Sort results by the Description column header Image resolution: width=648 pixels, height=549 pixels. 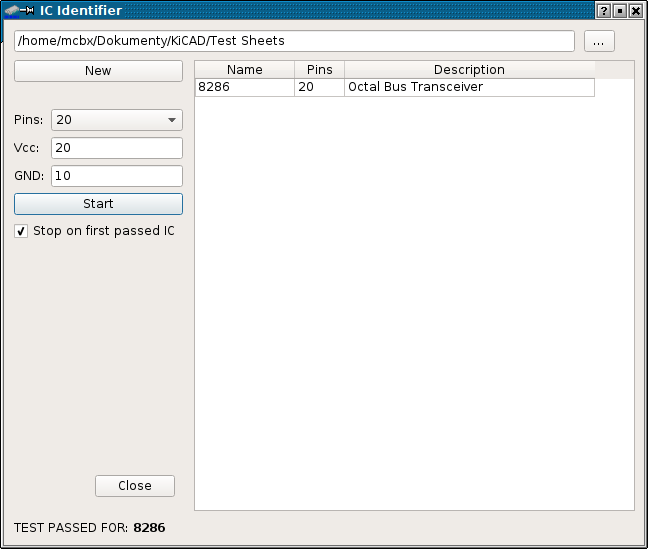(469, 70)
